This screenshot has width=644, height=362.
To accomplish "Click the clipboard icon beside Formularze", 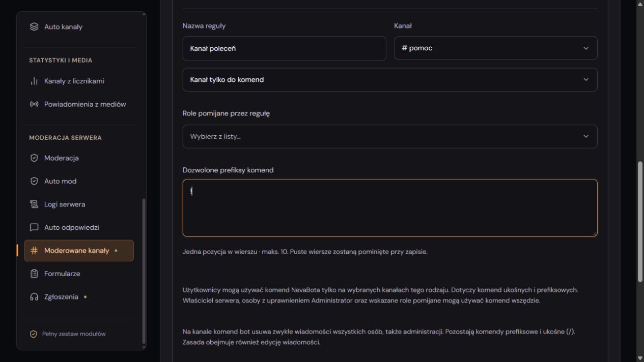I will click(34, 274).
